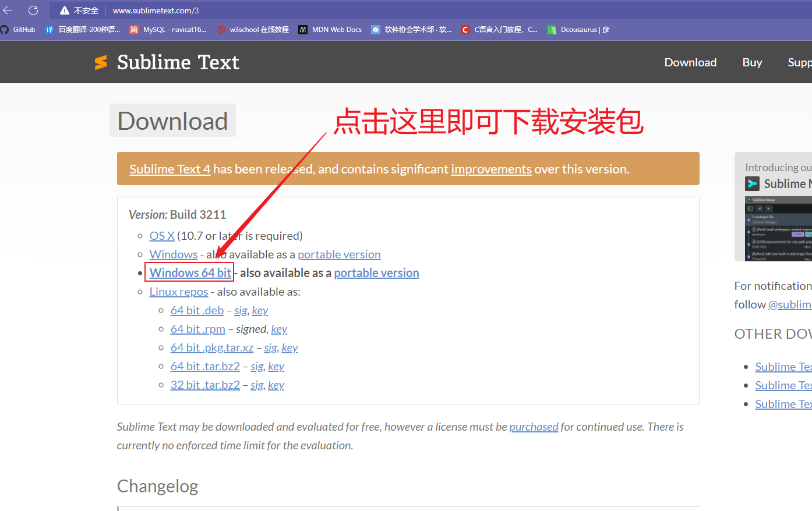Download the 64 bit .deb package
This screenshot has width=812, height=511.
click(x=197, y=310)
